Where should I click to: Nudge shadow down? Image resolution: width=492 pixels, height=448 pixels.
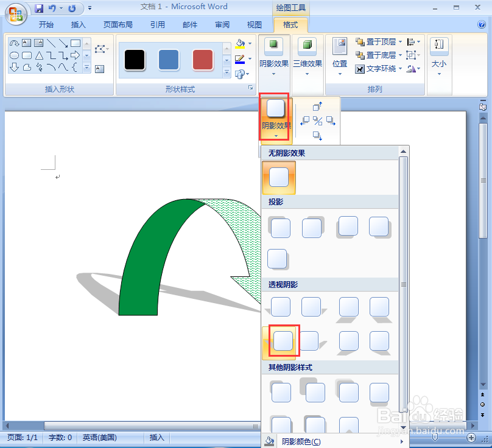coord(317,136)
